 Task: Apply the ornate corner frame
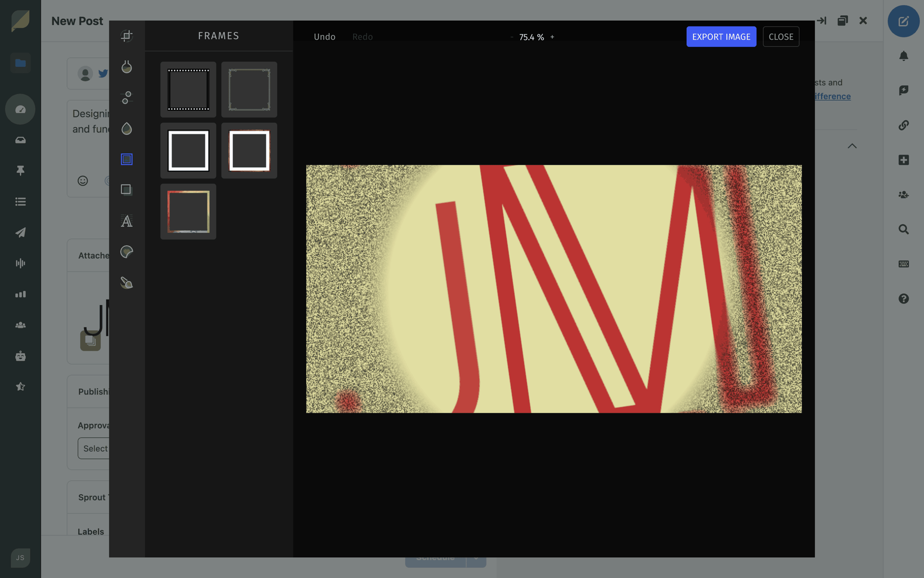(249, 90)
